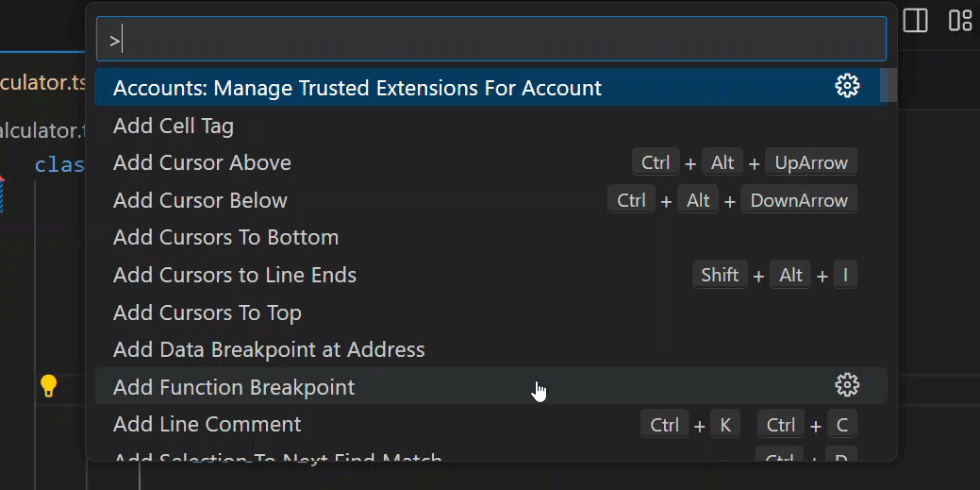Choose Add Cursor Below command
This screenshot has height=490, width=980.
click(200, 200)
